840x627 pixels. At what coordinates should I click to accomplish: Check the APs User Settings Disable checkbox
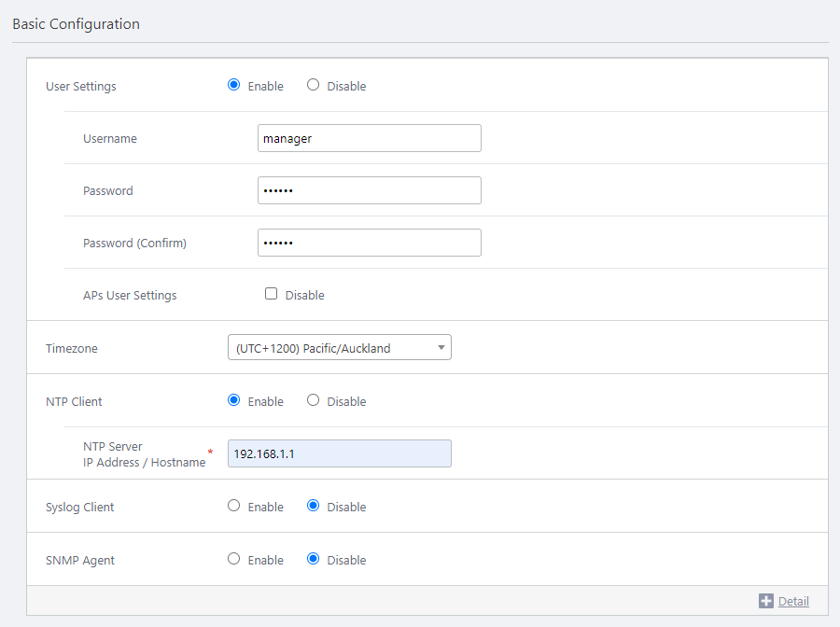tap(272, 294)
